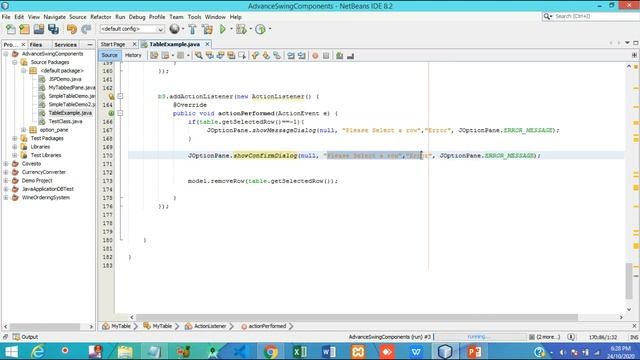Click the Uncomment editor toolbar icon
Image resolution: width=640 pixels, height=360 pixels.
tap(350, 56)
